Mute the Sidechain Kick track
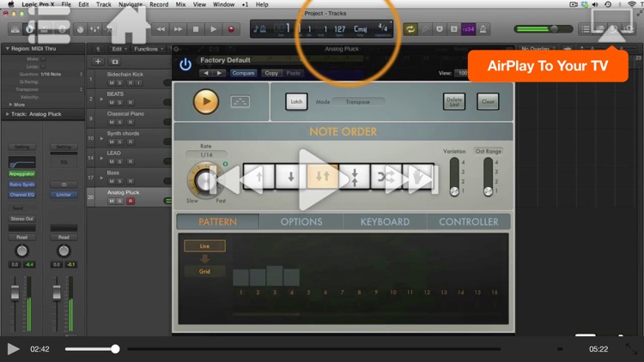Viewport: 644px width, 362px height. click(112, 83)
